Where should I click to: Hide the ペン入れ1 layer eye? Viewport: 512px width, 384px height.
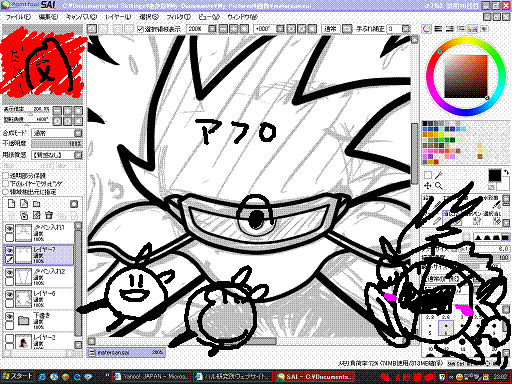(10, 228)
